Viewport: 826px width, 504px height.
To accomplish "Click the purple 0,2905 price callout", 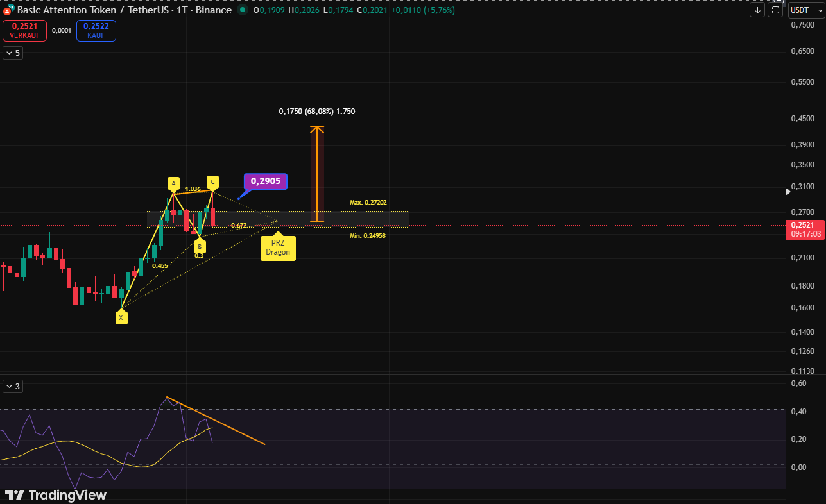I will [x=266, y=181].
